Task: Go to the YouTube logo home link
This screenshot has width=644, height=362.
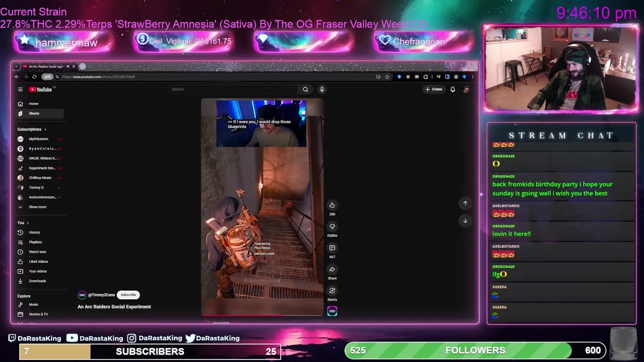Action: coord(41,89)
